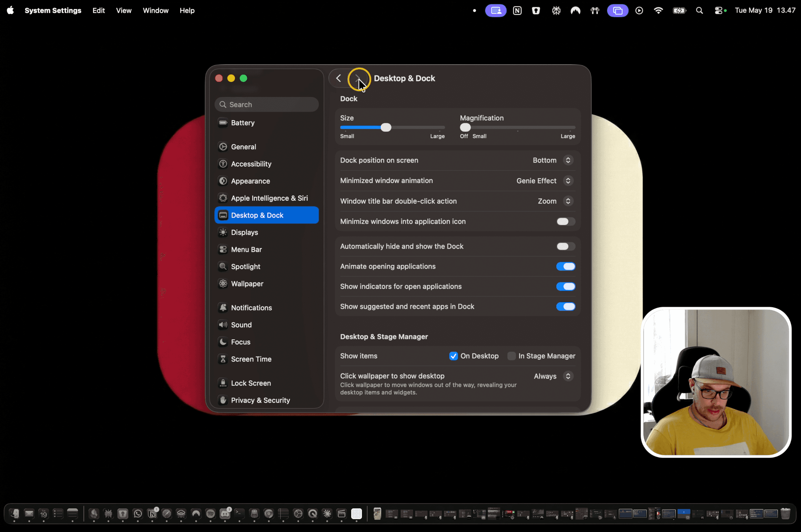
Task: Disable Animate opening applications switch
Action: click(565, 267)
